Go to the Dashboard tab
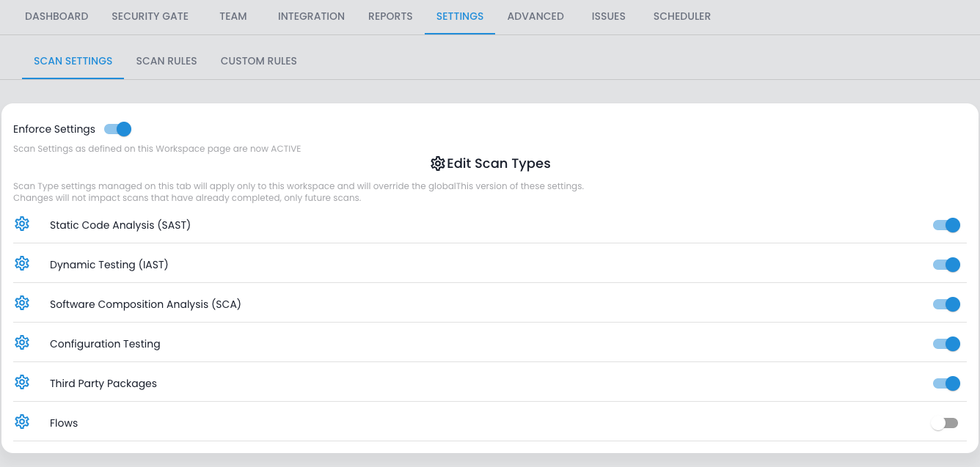 pos(56,16)
